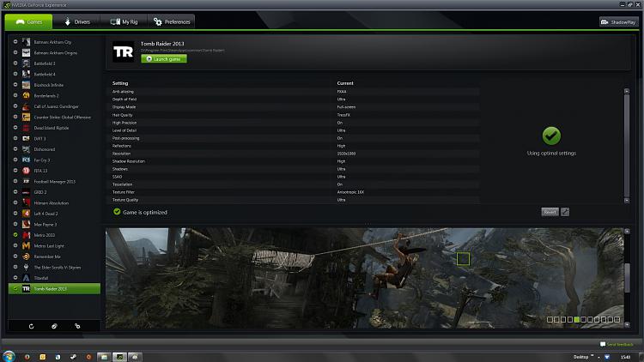Click settings table scroll up arrow

627,91
